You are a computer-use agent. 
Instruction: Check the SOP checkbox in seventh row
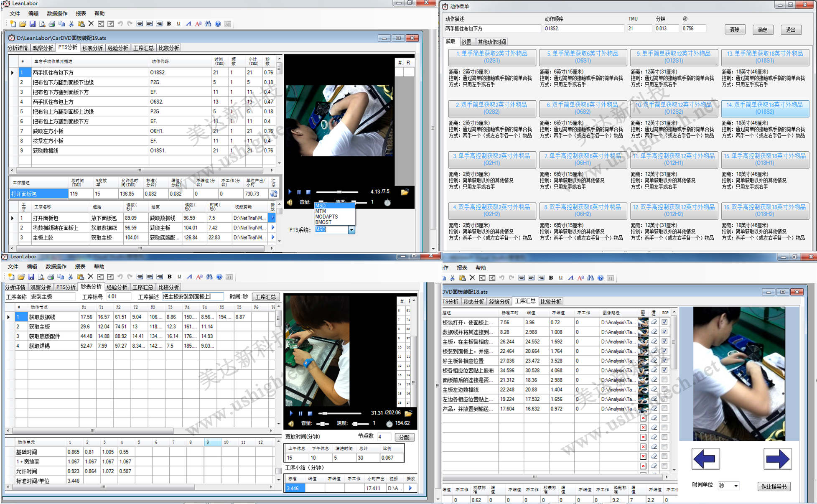[x=664, y=380]
